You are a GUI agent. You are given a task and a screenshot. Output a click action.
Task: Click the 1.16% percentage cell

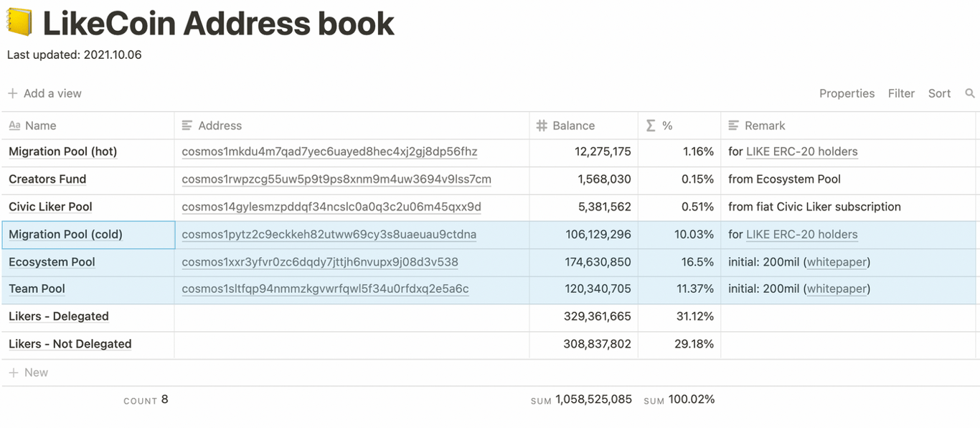pos(679,152)
